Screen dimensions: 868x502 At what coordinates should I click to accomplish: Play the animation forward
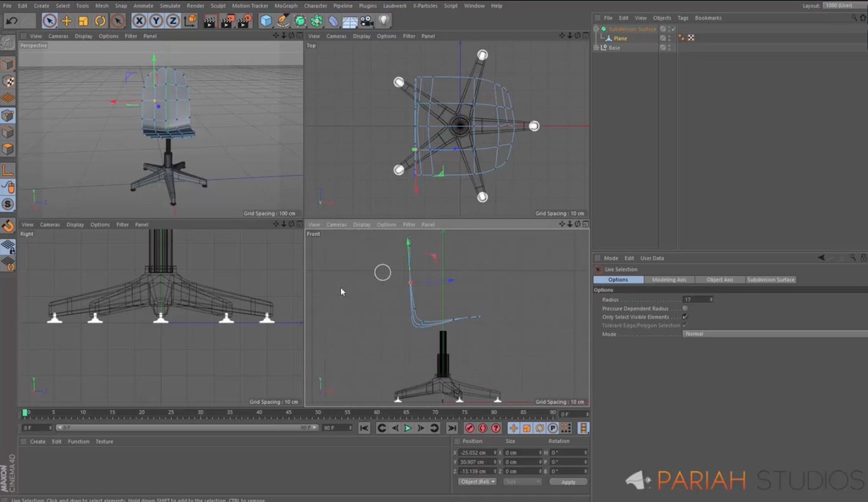[408, 428]
